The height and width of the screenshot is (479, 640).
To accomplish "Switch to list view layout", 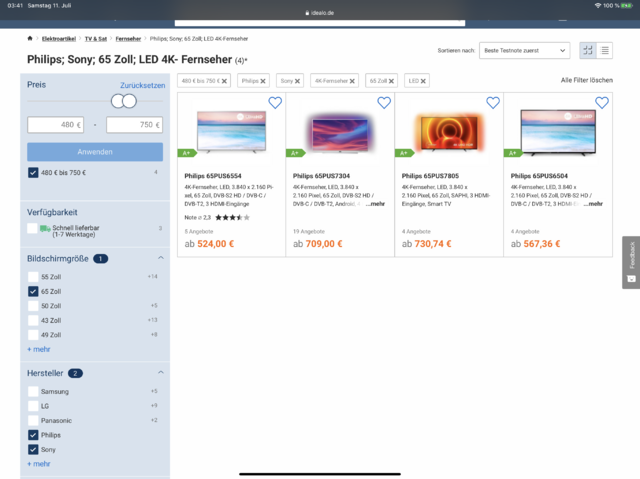I will (x=604, y=51).
